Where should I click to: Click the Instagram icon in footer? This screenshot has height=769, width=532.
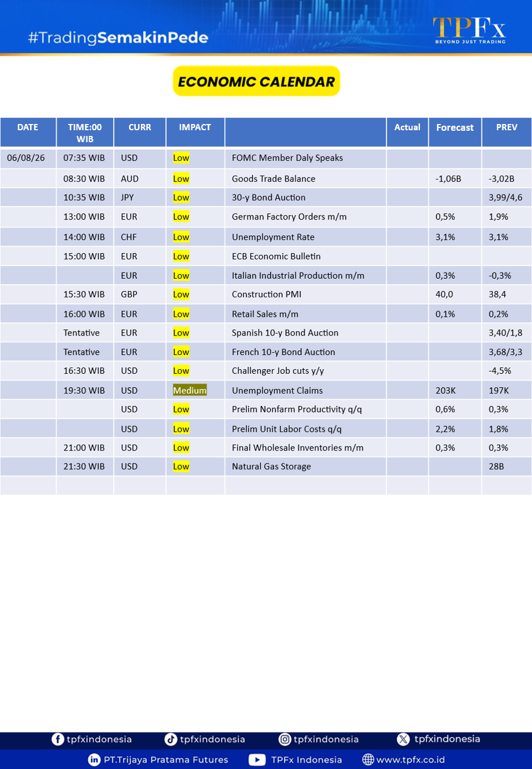click(x=285, y=739)
